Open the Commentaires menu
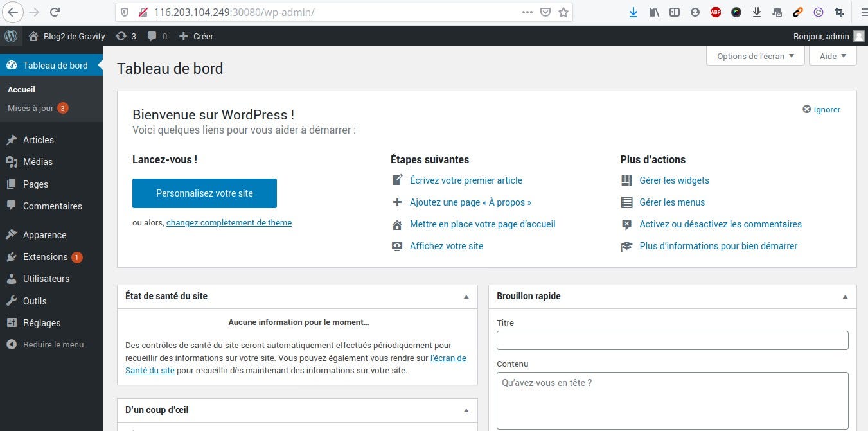The image size is (868, 431). pos(51,206)
